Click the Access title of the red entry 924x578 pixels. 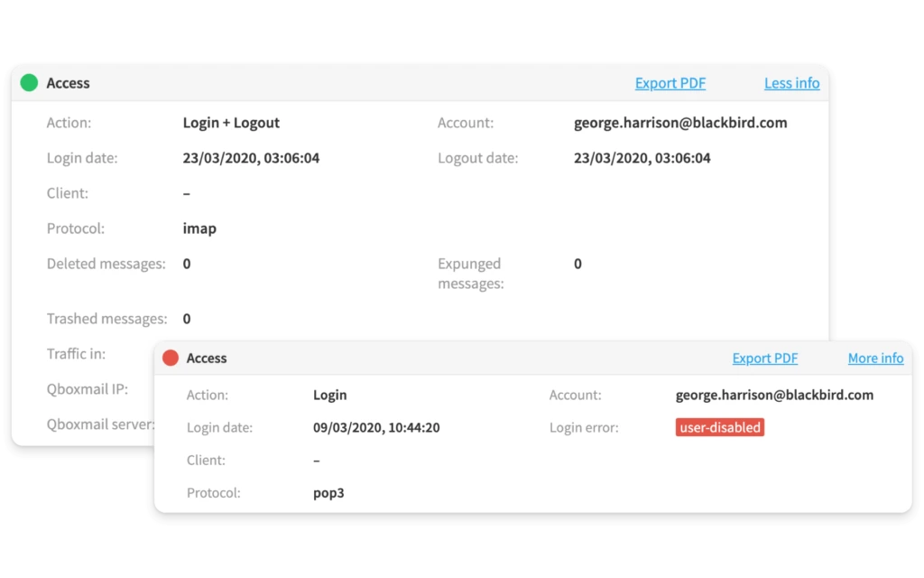click(207, 359)
